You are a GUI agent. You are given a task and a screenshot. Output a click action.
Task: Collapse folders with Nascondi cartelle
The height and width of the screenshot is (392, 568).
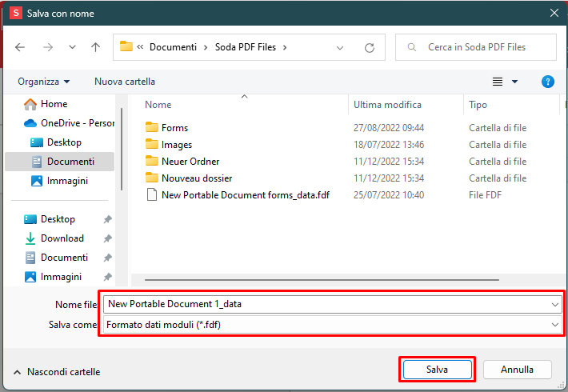tap(57, 372)
